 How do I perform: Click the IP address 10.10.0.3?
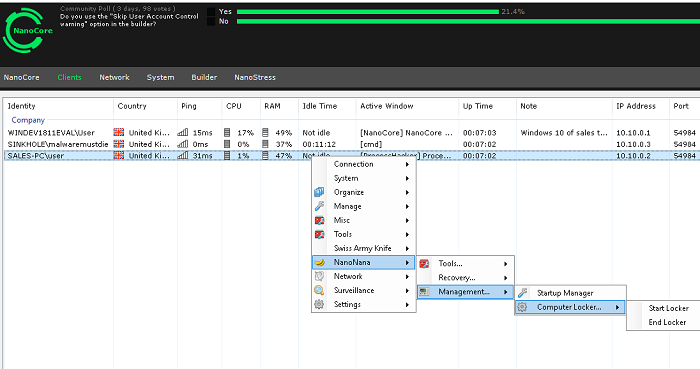pyautogui.click(x=633, y=144)
